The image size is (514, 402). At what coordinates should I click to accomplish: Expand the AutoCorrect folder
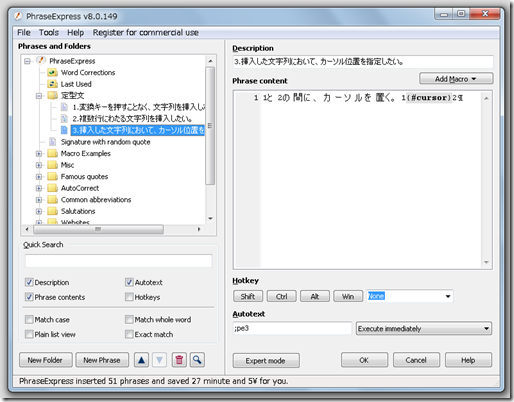(39, 188)
